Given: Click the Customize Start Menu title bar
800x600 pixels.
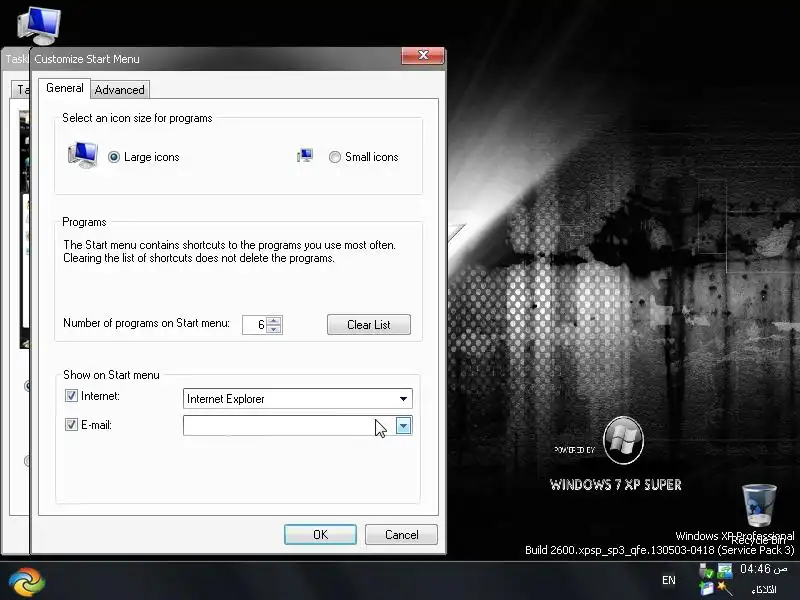Looking at the screenshot, I should (216, 59).
